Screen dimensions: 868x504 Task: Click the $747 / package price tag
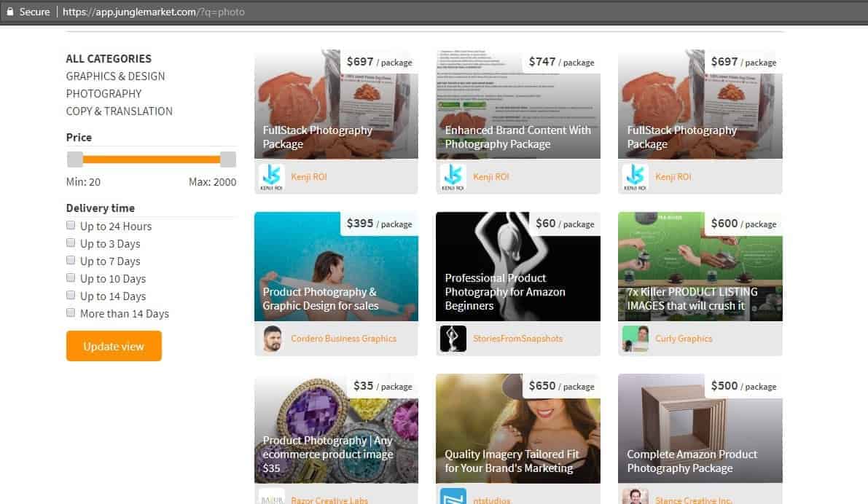point(560,62)
